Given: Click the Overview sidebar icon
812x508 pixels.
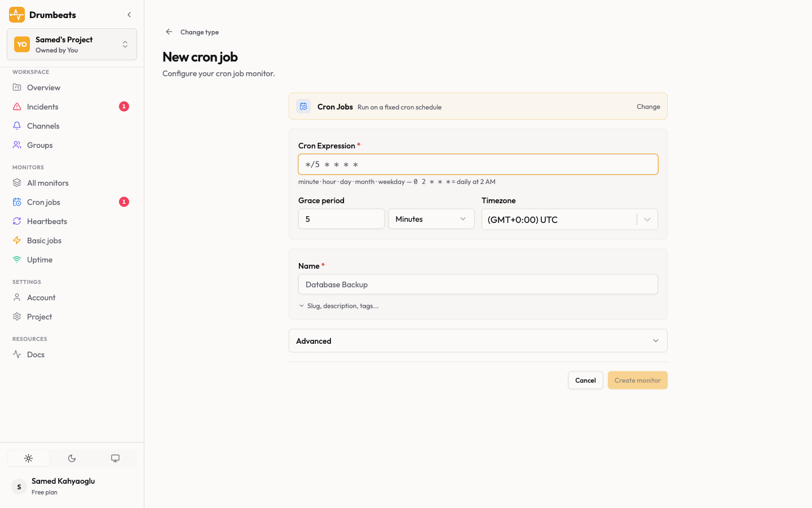Looking at the screenshot, I should 17,87.
